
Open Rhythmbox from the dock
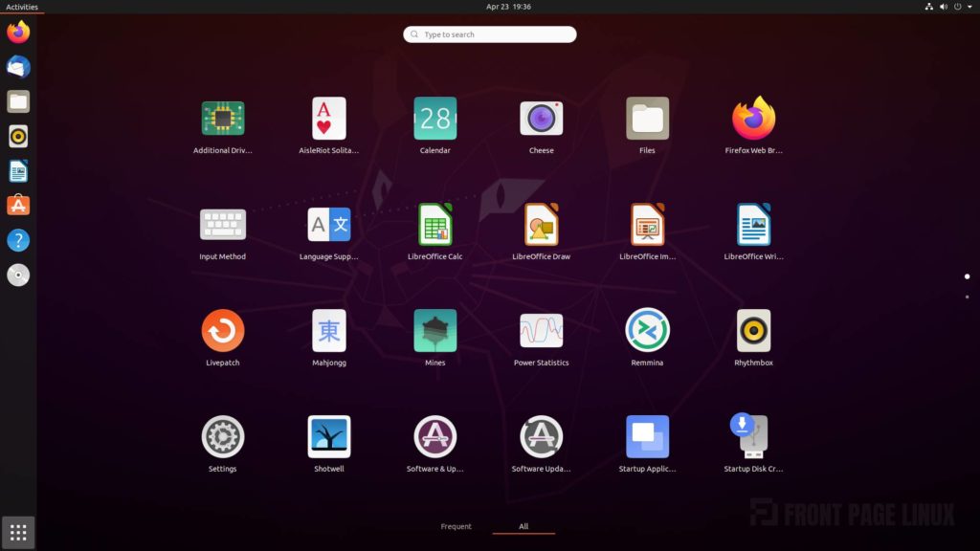pos(18,136)
